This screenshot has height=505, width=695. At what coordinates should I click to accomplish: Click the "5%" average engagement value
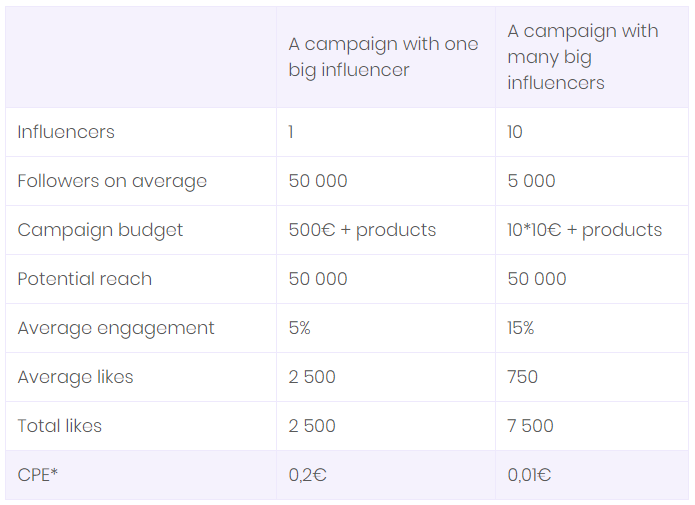coord(300,328)
